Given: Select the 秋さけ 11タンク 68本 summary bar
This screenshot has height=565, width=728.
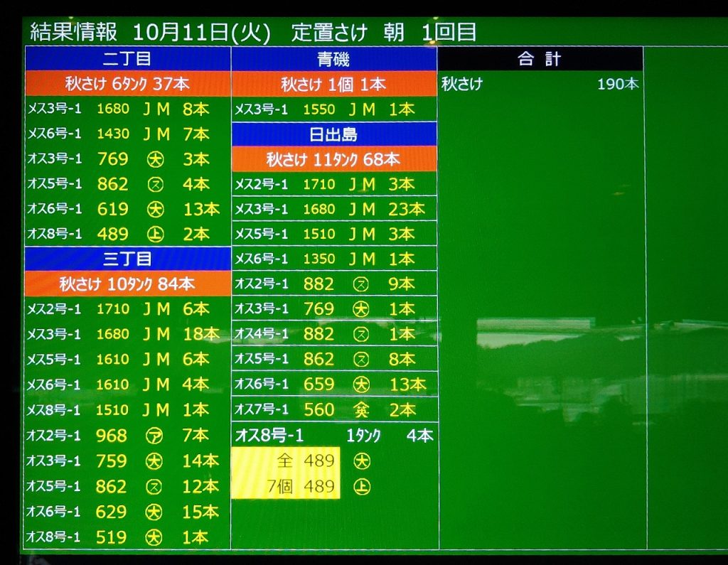Looking at the screenshot, I should tap(333, 159).
